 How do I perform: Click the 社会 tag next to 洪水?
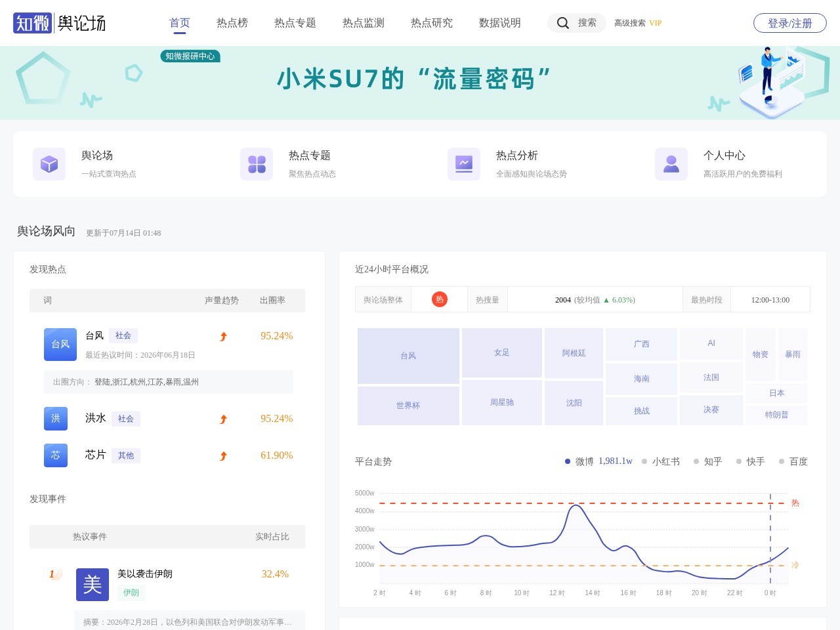click(126, 419)
